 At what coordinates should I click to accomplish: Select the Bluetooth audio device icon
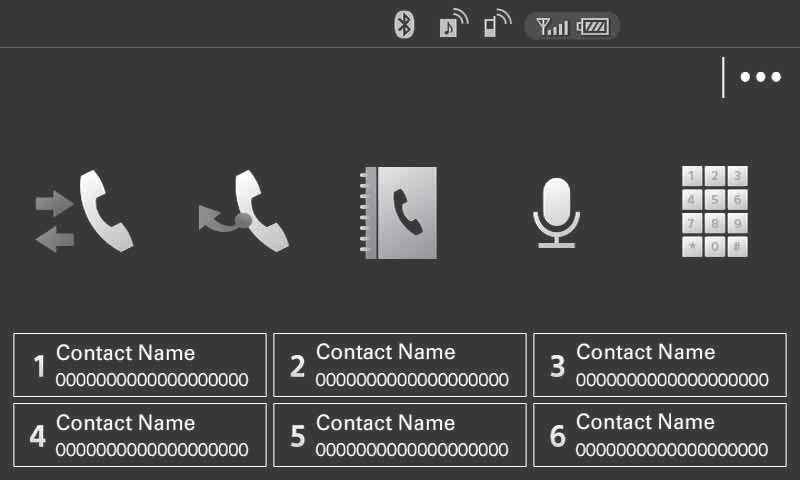tap(453, 24)
